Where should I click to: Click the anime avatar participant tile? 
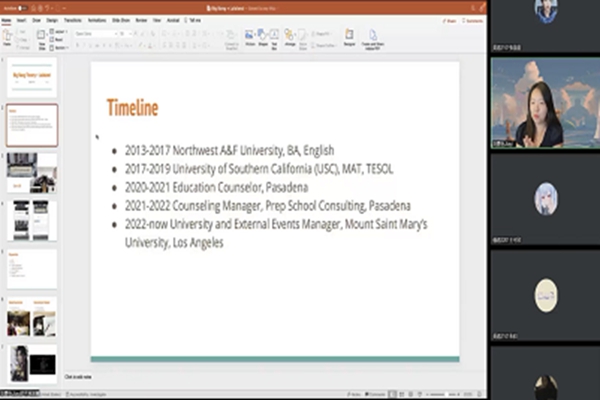(x=546, y=199)
